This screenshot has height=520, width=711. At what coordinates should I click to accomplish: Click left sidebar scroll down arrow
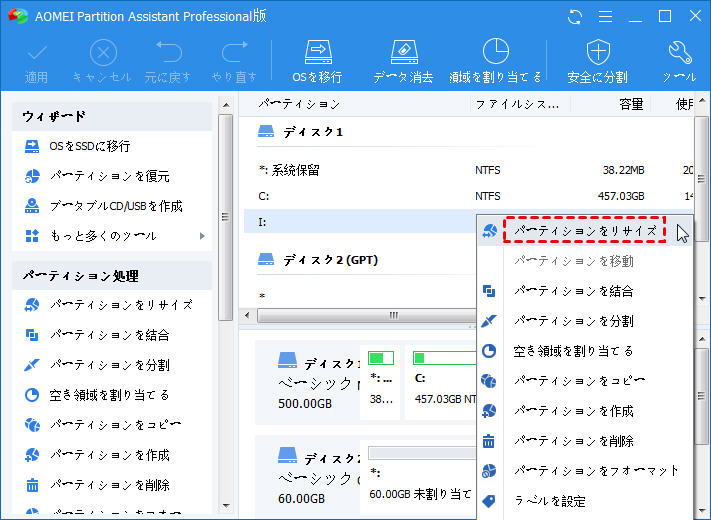[x=226, y=505]
